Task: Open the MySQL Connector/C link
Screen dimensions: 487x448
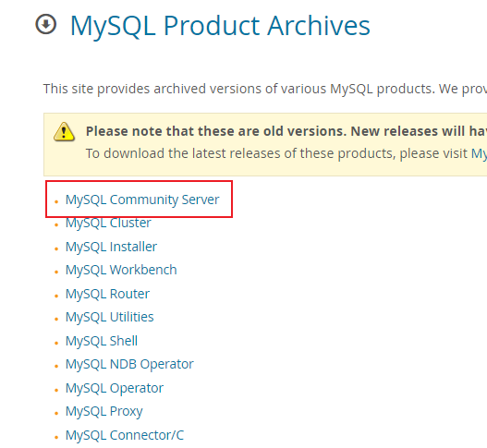Action: click(125, 435)
